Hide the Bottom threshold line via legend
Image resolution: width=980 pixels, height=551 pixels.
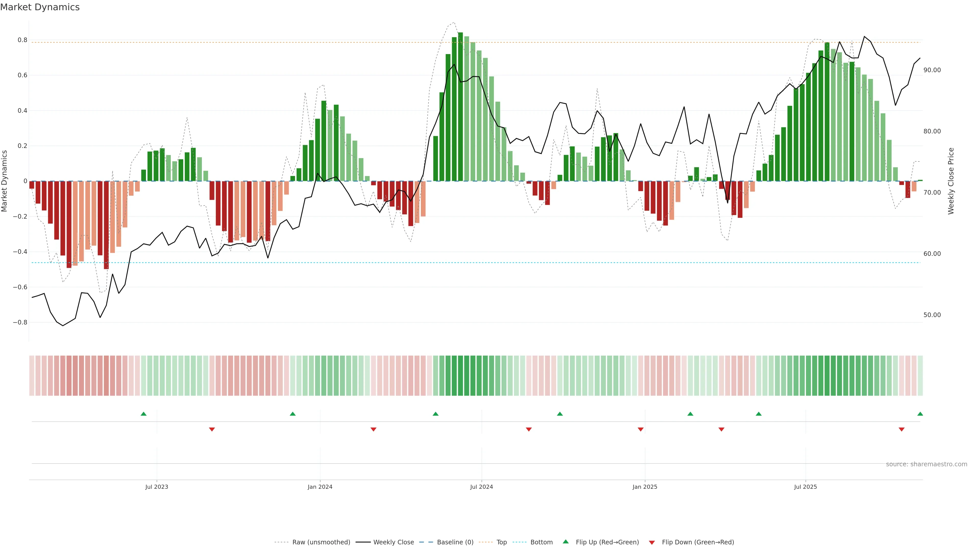(x=541, y=542)
